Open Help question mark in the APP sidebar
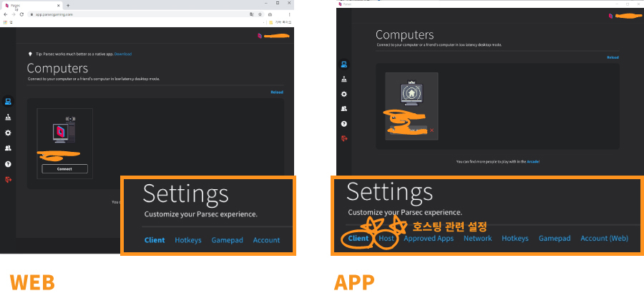Screen dimensions: 644x306 (x=344, y=124)
